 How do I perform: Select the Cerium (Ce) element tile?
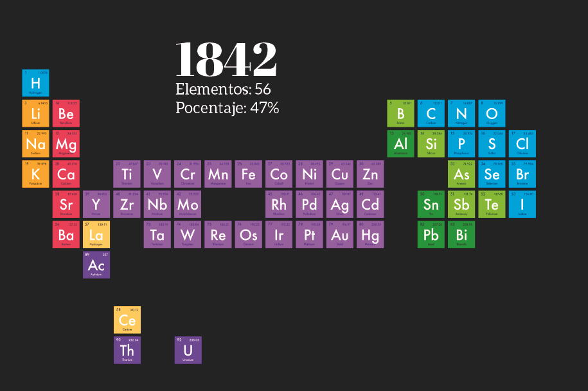click(127, 320)
